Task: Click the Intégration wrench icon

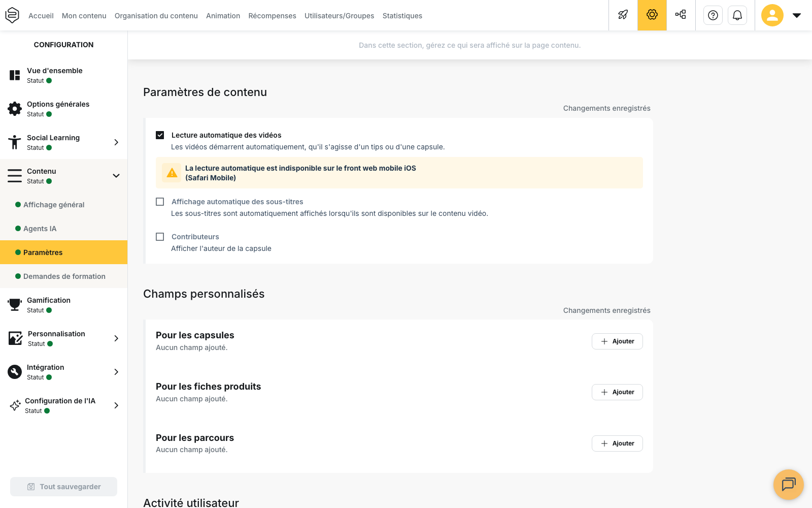Action: [x=15, y=372]
